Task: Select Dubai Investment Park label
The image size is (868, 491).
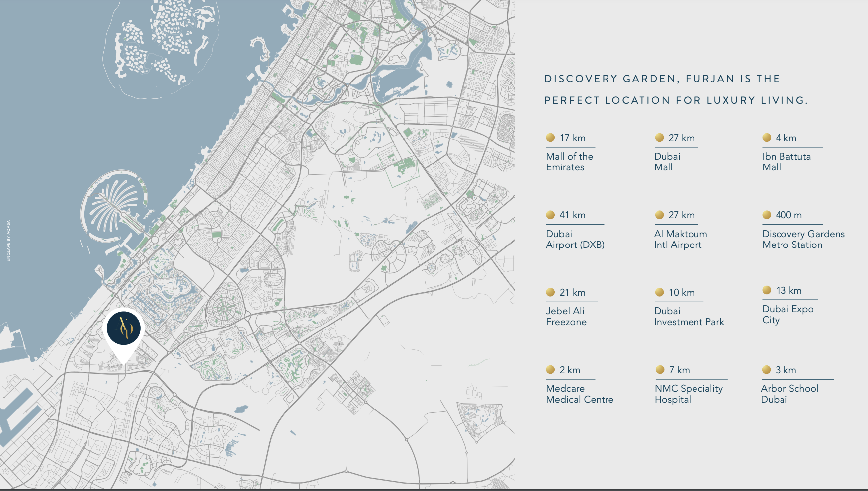Action: (689, 317)
